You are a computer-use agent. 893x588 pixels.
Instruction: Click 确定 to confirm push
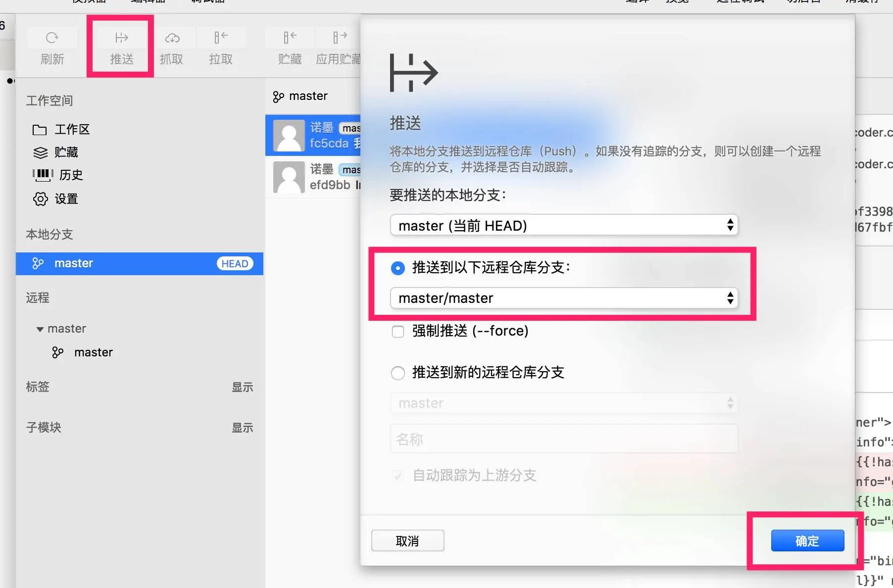tap(807, 540)
